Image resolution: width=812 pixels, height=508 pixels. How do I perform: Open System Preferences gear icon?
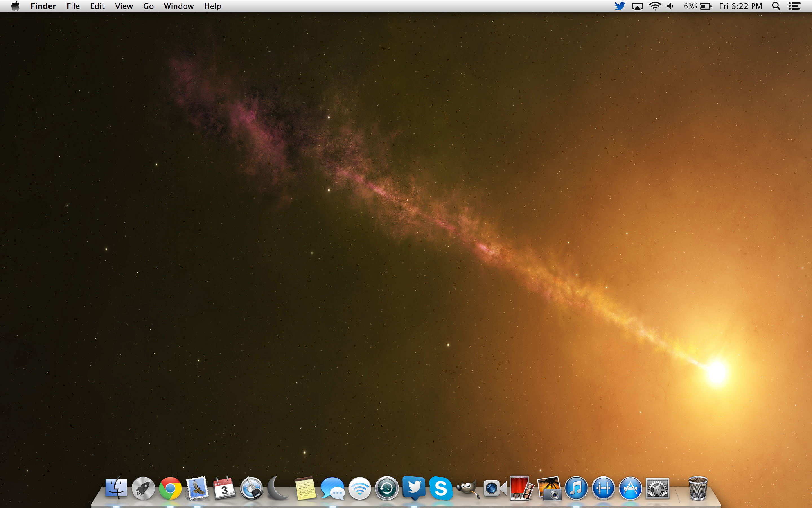(x=657, y=488)
